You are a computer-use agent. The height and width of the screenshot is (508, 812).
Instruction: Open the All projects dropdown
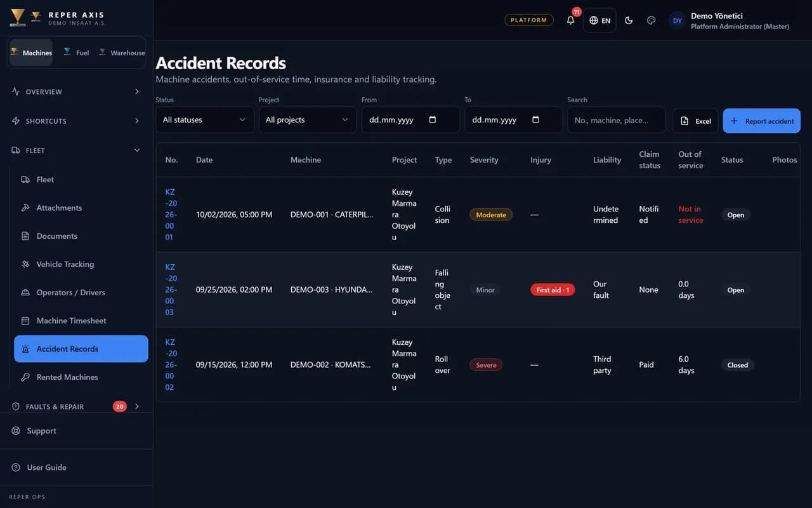pyautogui.click(x=307, y=119)
